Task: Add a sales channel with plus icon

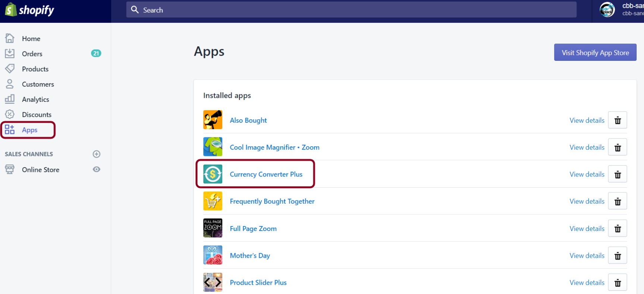Action: pos(97,154)
